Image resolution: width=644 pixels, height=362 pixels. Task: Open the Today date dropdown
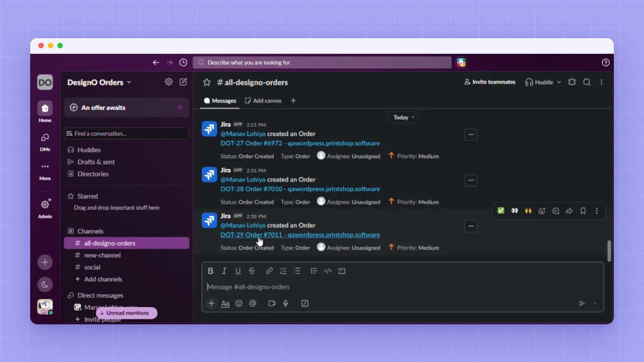point(403,117)
